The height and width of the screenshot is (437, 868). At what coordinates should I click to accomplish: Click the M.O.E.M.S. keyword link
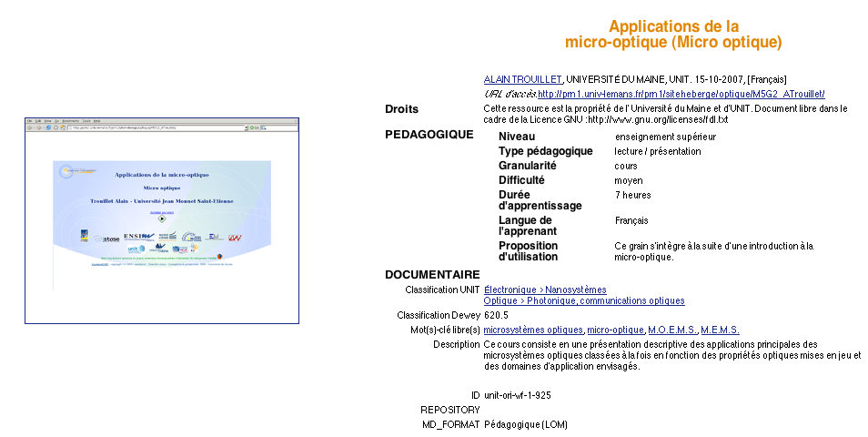coord(672,330)
